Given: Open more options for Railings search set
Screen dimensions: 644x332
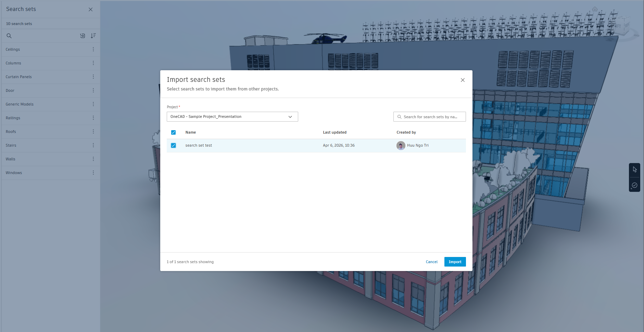Looking at the screenshot, I should [x=93, y=118].
